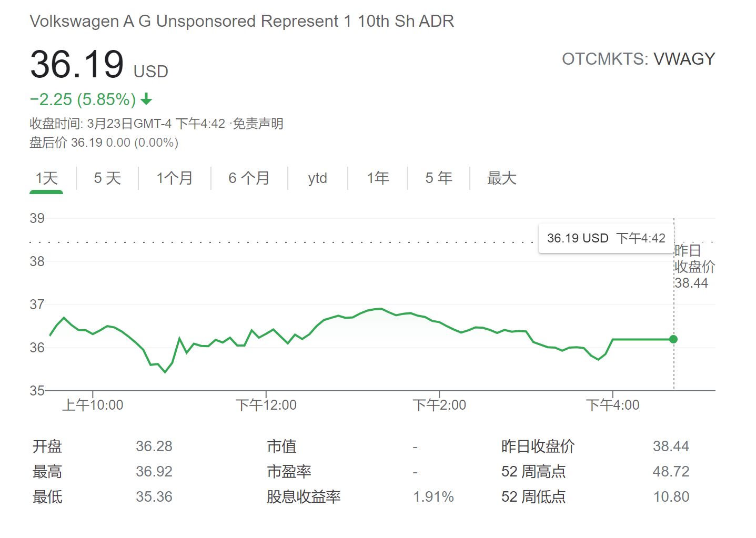Click the 昨日收盘价 38.44 chart label
This screenshot has height=538, width=756.
pos(694,267)
